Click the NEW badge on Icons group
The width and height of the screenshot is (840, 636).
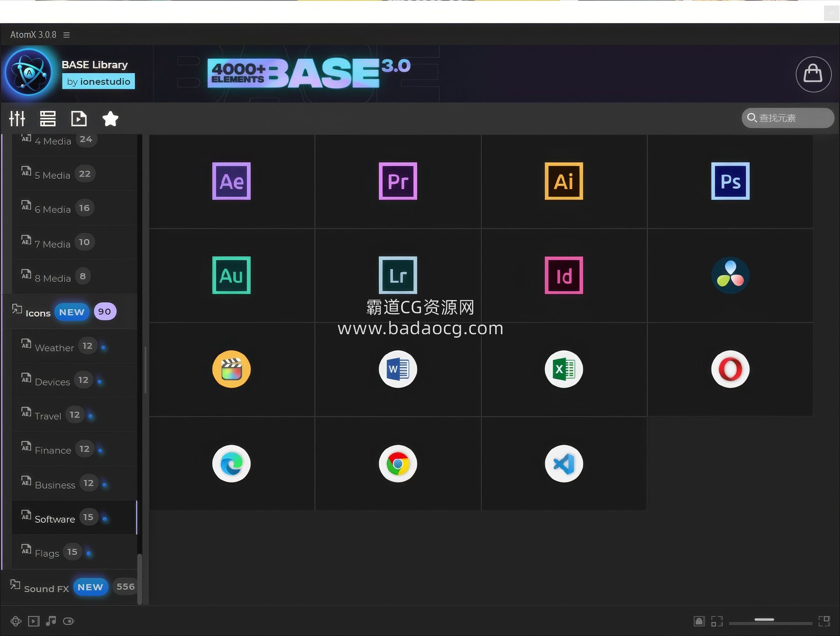click(72, 312)
